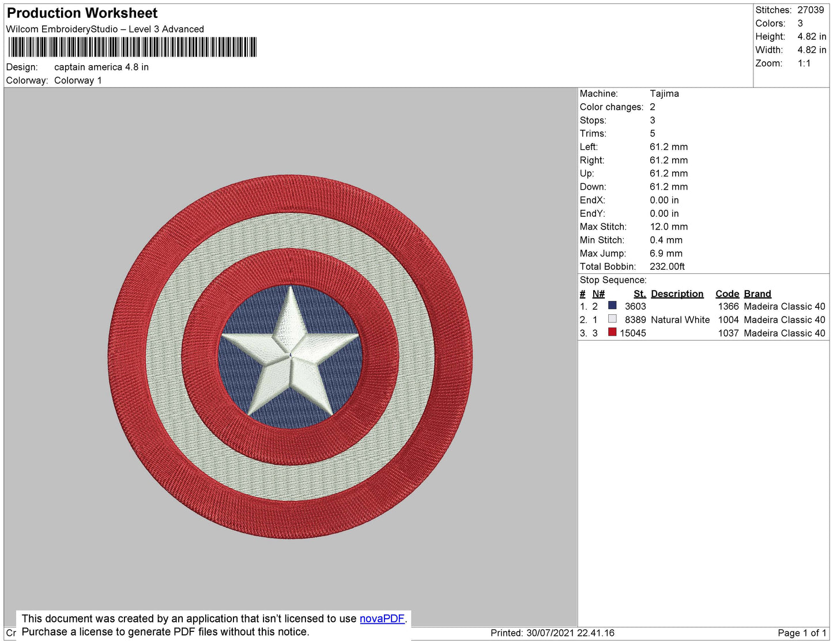The height and width of the screenshot is (644, 833).
Task: Click 'Madeira Classic 40' in the 1366 row
Action: click(785, 307)
